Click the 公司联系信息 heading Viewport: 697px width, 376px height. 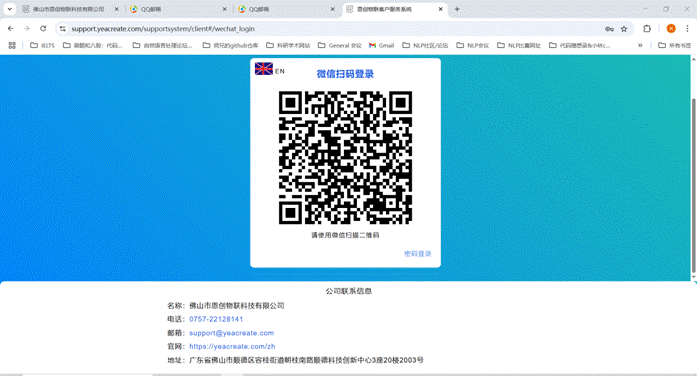coord(348,291)
